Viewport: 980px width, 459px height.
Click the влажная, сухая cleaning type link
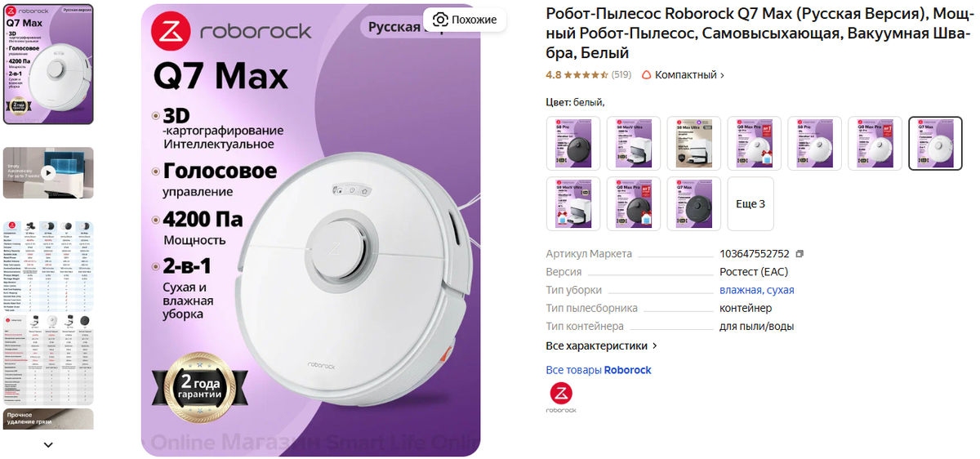coord(756,290)
